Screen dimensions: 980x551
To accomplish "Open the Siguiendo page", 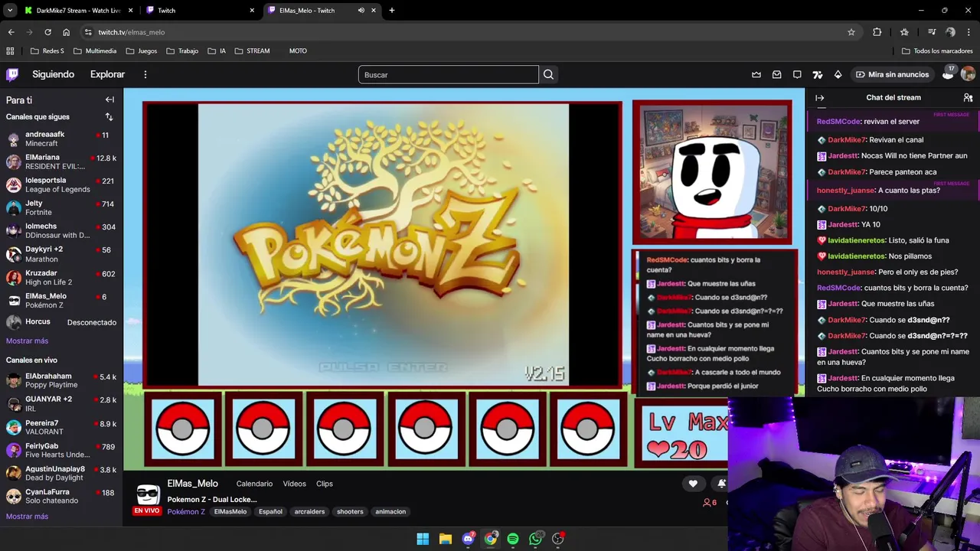I will point(53,74).
